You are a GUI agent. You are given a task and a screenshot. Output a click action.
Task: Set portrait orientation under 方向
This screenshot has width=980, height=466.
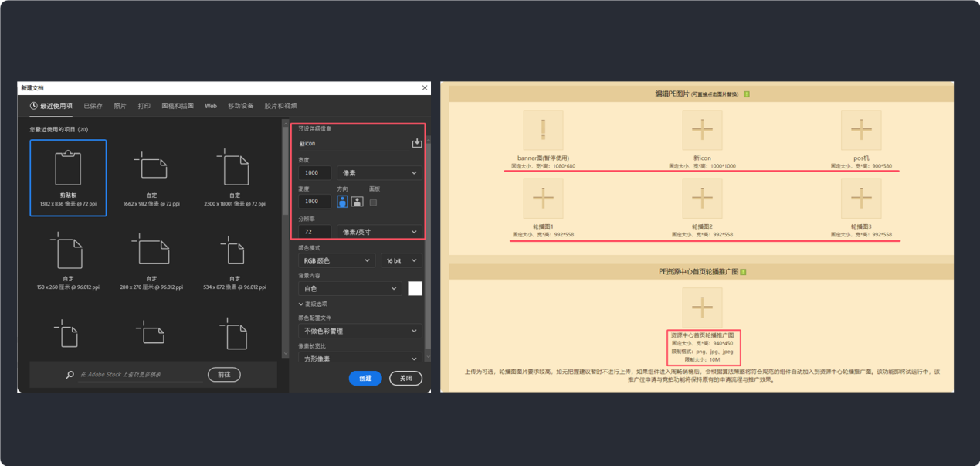click(x=342, y=202)
